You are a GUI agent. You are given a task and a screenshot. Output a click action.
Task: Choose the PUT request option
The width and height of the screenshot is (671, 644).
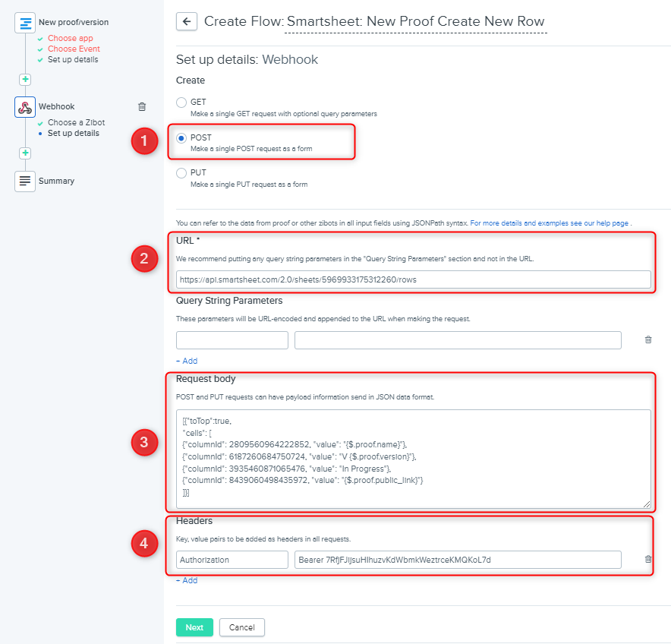(x=181, y=173)
